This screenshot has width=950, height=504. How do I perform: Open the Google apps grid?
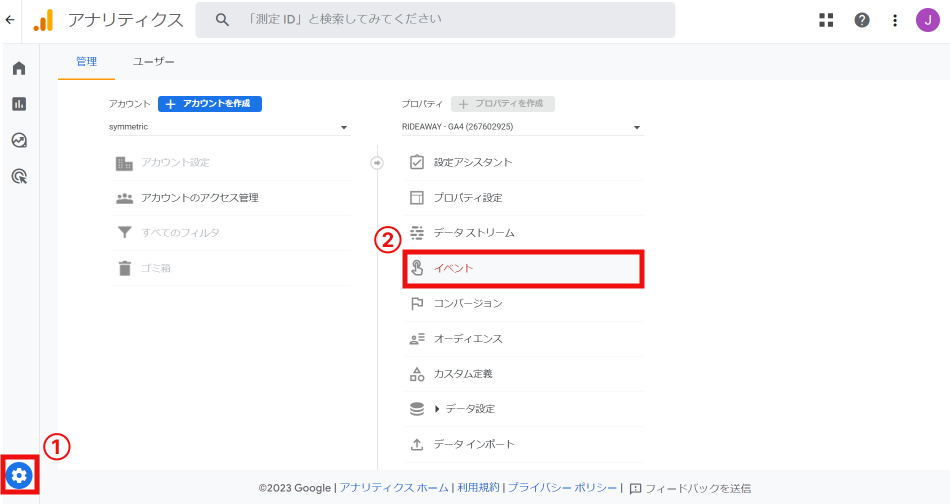(x=826, y=20)
